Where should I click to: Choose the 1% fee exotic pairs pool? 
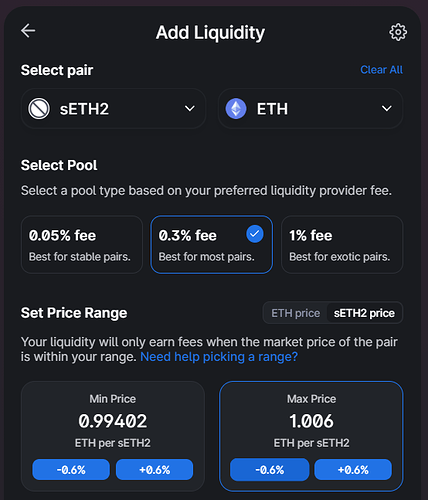pos(342,245)
